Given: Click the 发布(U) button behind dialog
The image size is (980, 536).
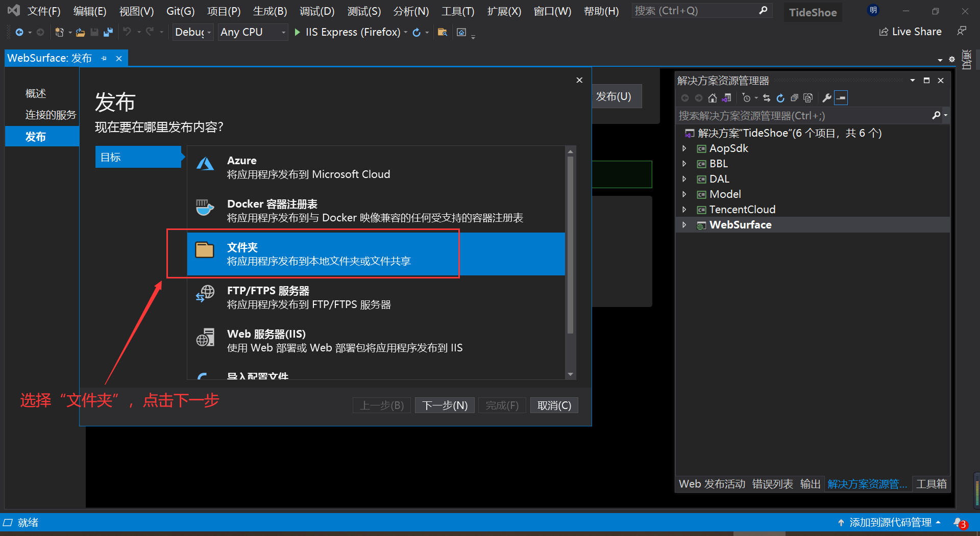Looking at the screenshot, I should point(617,96).
